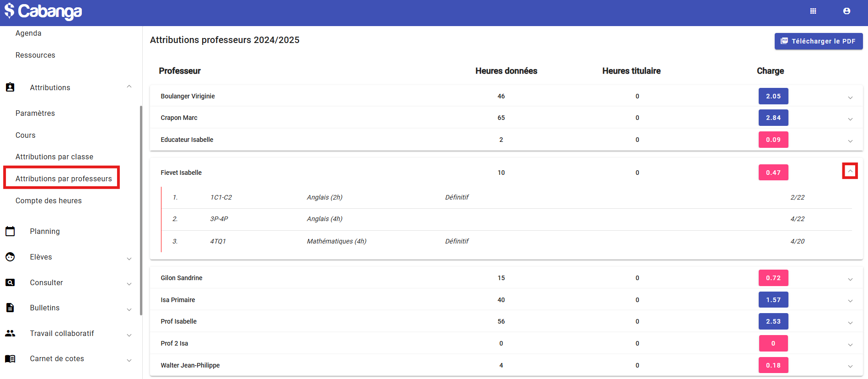
Task: Click the Consulter search icon
Action: pos(10,282)
